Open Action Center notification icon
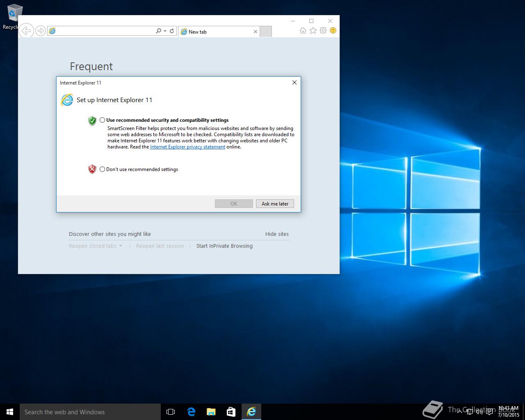 pos(490,412)
